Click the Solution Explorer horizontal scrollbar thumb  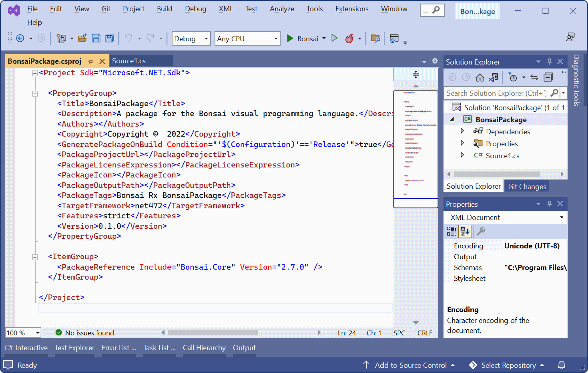(497, 174)
